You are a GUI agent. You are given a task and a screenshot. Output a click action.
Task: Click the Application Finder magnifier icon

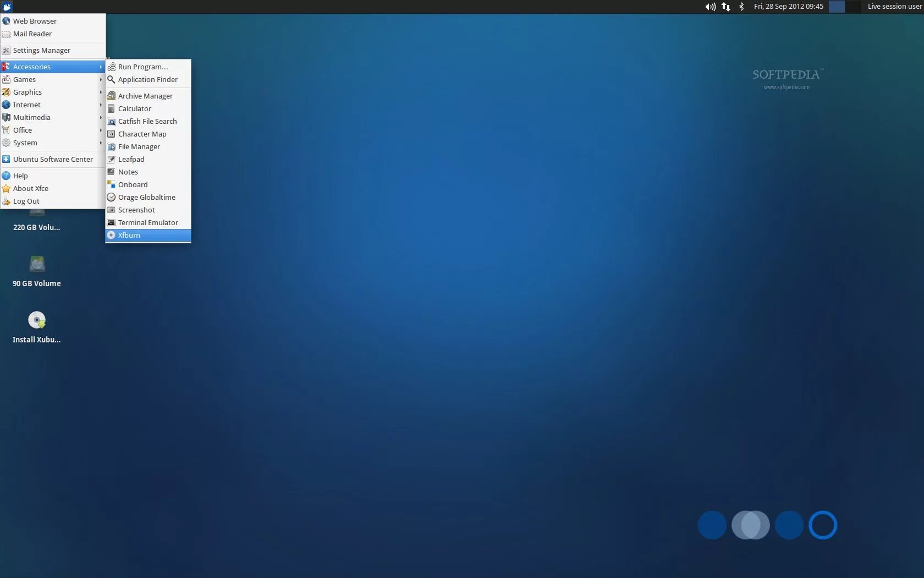click(111, 79)
